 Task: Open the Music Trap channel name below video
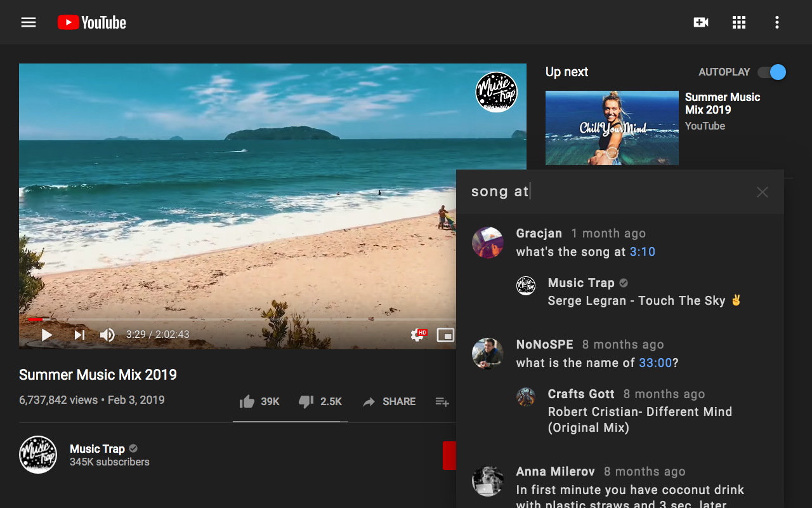[97, 448]
